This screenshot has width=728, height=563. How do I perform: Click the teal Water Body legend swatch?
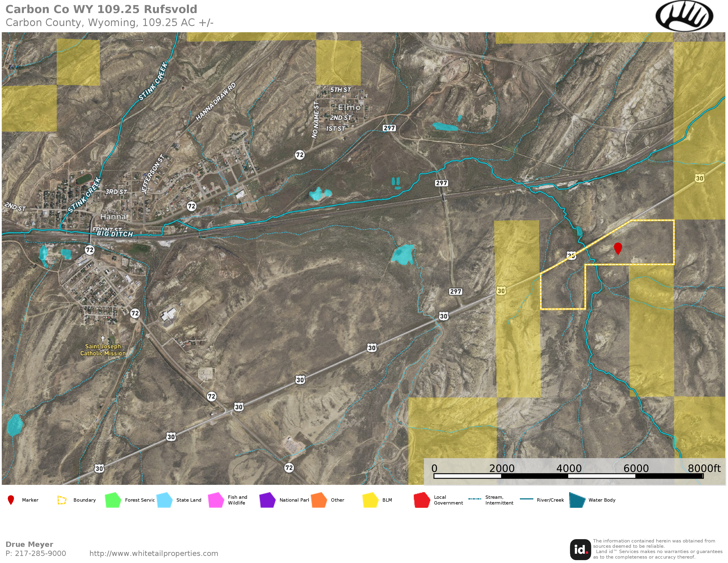pos(577,500)
